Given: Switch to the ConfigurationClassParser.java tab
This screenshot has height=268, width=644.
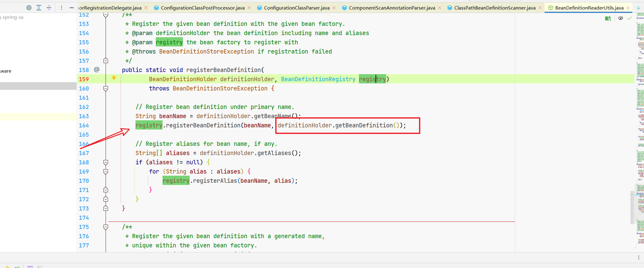Looking at the screenshot, I should 297,8.
